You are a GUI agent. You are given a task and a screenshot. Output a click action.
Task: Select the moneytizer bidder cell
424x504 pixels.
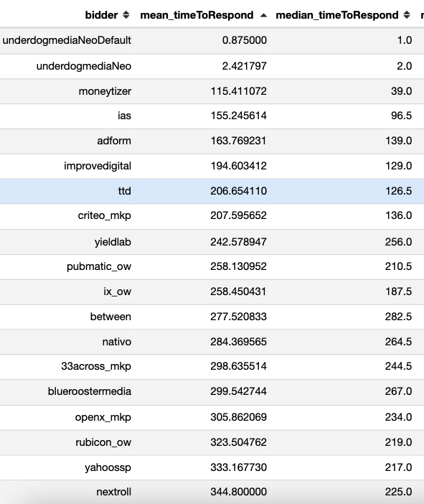pos(105,91)
